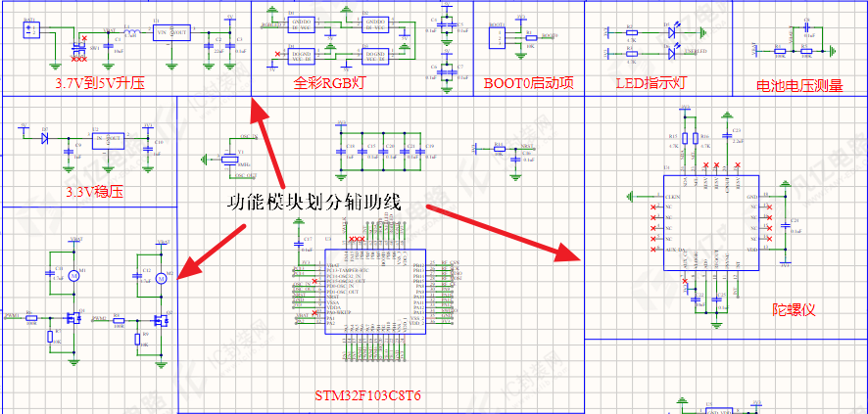Image resolution: width=868 pixels, height=414 pixels.
Task: Click the '3.7V到5V升压' block title
Action: tap(100, 84)
